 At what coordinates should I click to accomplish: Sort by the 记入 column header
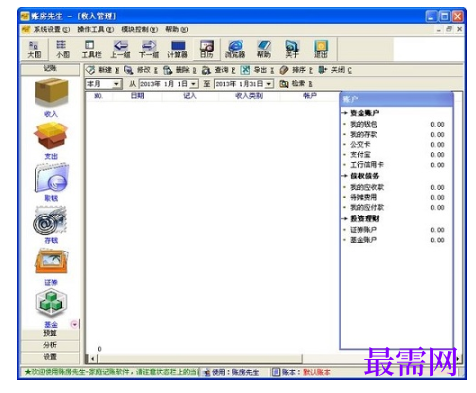coord(190,96)
